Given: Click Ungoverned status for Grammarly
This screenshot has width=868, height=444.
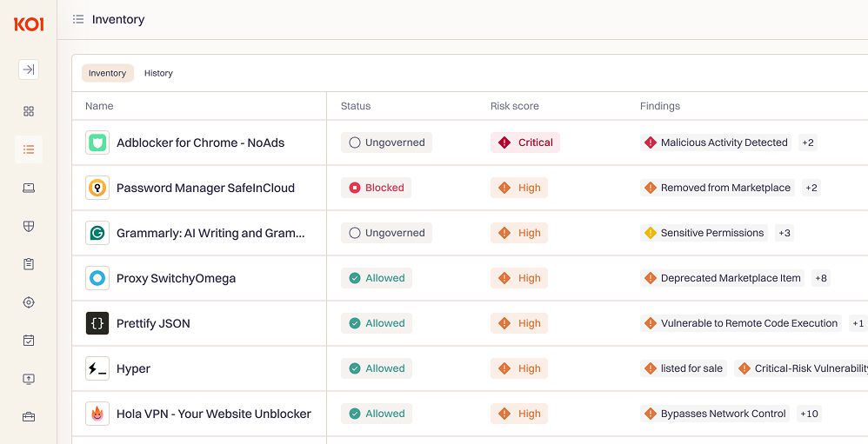Looking at the screenshot, I should (386, 233).
